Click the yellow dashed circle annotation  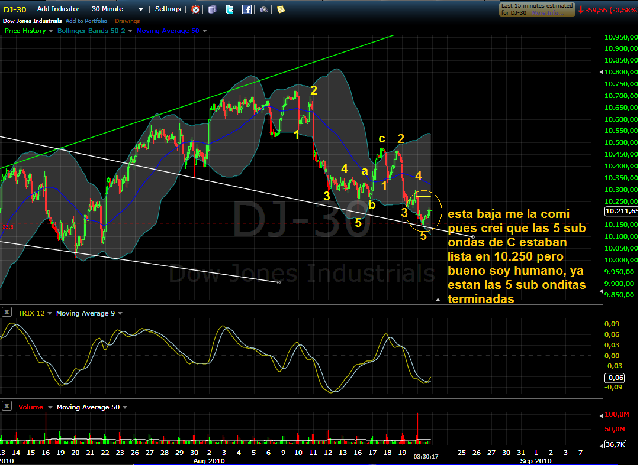424,203
